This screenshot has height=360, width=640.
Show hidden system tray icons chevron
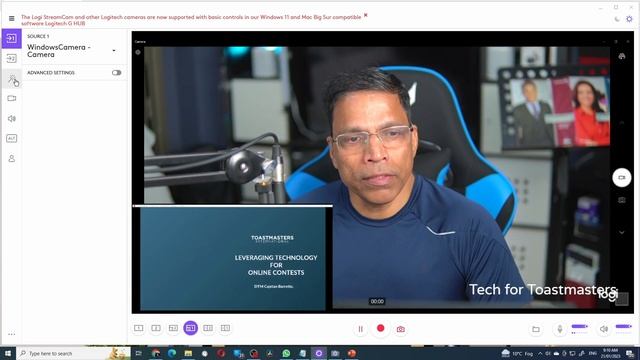tap(540, 353)
